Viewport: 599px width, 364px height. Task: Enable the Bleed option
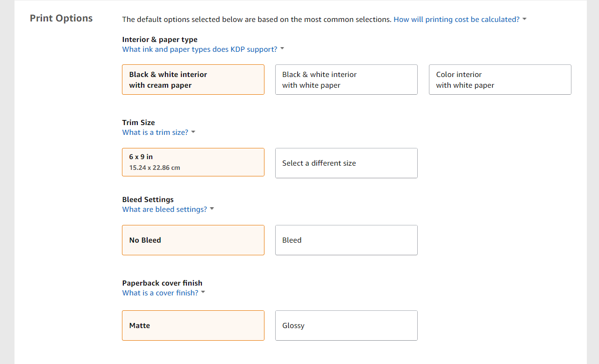click(x=346, y=240)
